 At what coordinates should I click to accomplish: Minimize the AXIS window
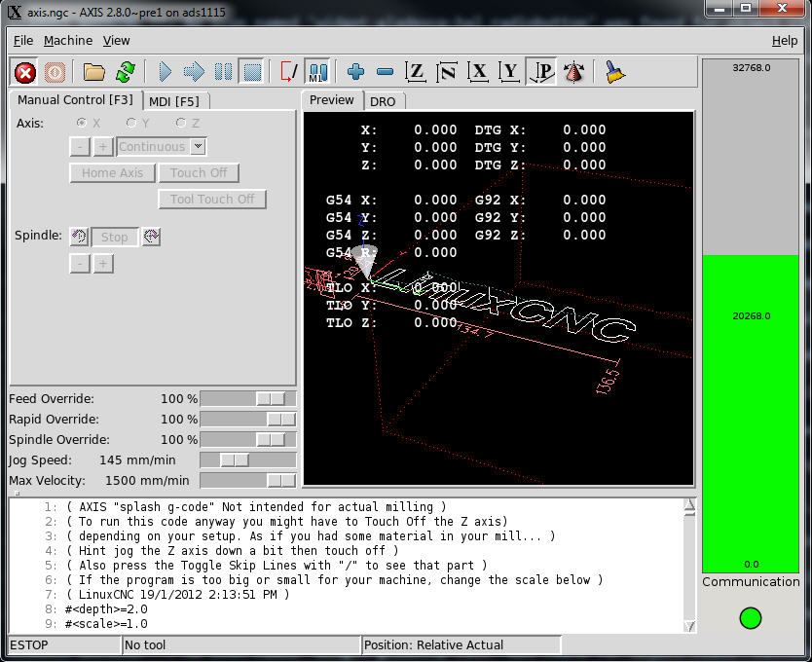[719, 9]
